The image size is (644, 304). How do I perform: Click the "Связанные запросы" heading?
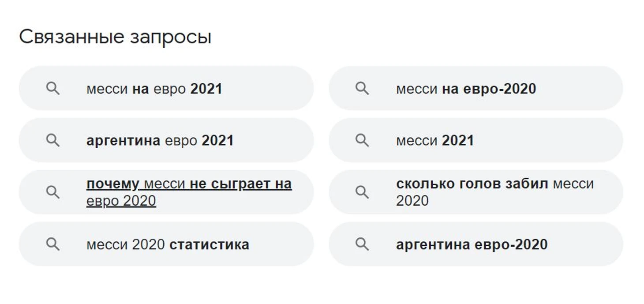tap(116, 38)
